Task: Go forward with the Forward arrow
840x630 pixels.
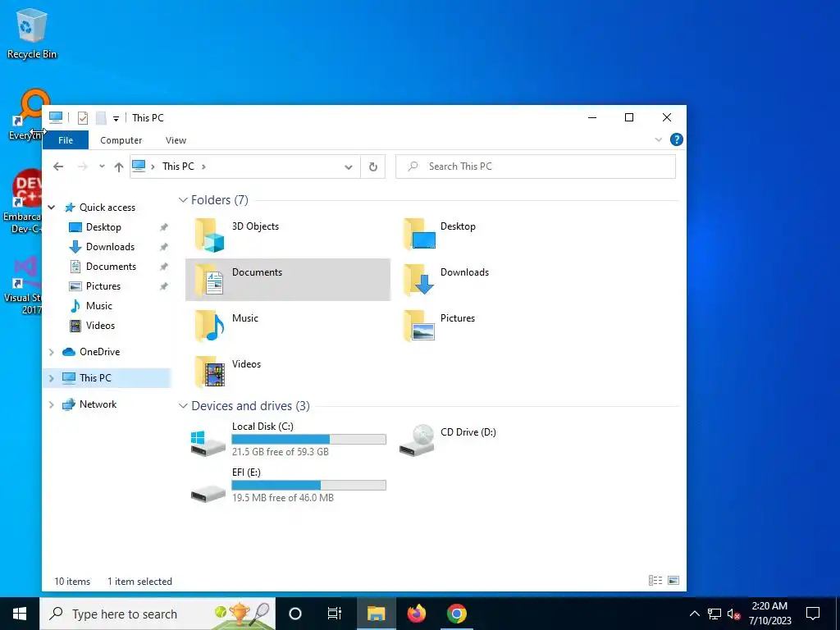Action: 82,167
